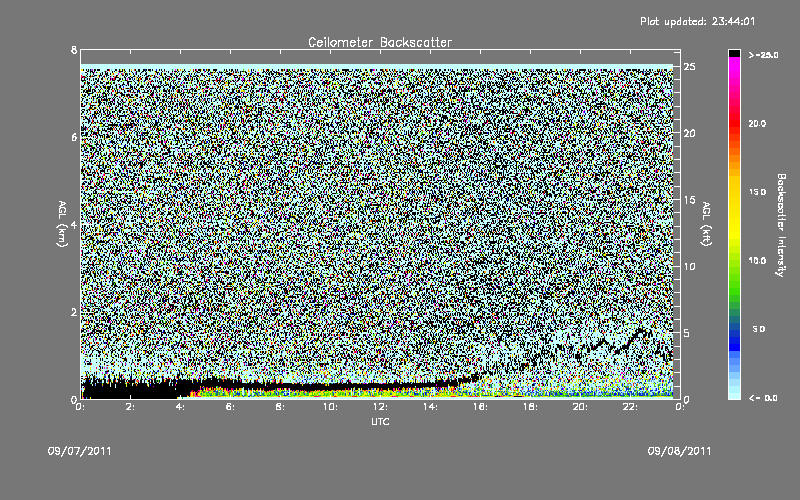Click the 'AGL (km)' axis label

tap(62, 224)
